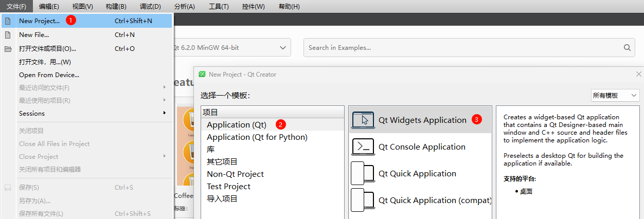644x219 pixels.
Task: Click the New Project document icon
Action: coord(8,21)
